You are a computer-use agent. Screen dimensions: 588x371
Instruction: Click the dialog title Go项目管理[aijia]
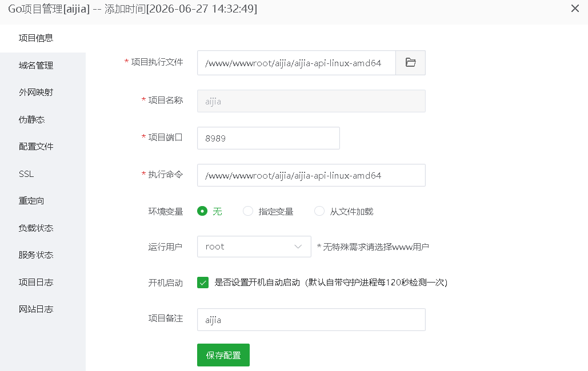49,9
